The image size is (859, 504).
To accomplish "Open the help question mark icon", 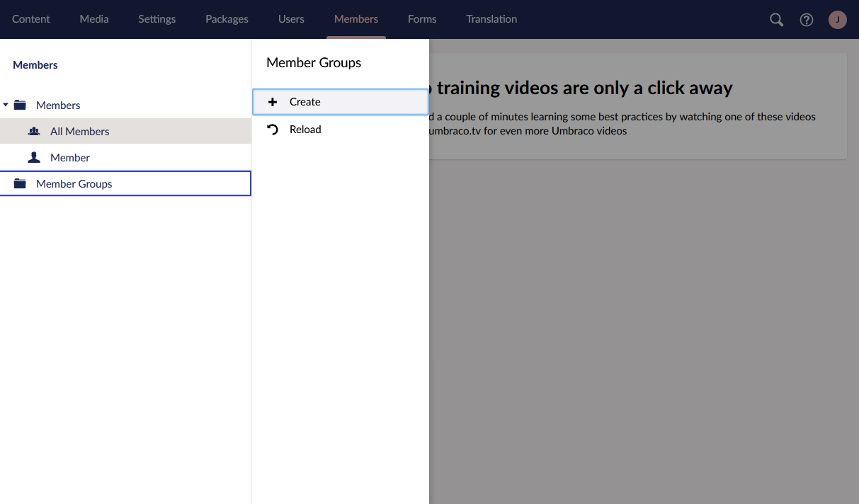I will pos(807,20).
